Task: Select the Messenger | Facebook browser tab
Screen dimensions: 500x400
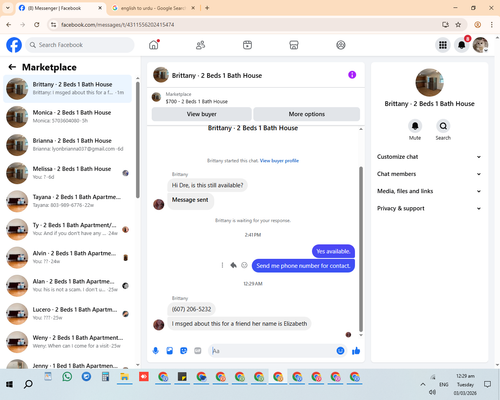Action: point(60,8)
